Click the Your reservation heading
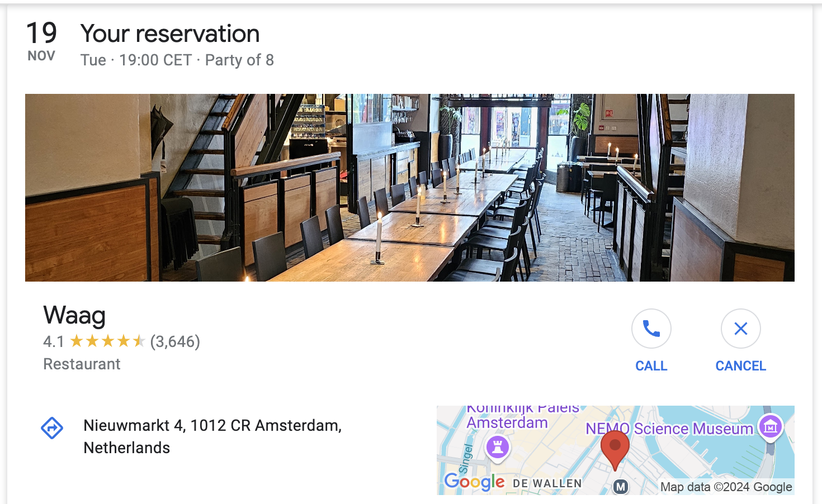The height and width of the screenshot is (504, 822). tap(170, 34)
